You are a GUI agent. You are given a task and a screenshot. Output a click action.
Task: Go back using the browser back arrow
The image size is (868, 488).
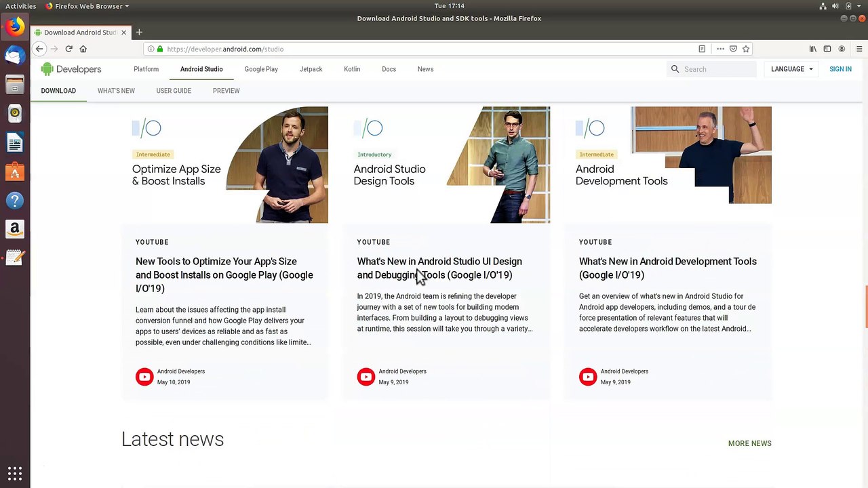[39, 49]
